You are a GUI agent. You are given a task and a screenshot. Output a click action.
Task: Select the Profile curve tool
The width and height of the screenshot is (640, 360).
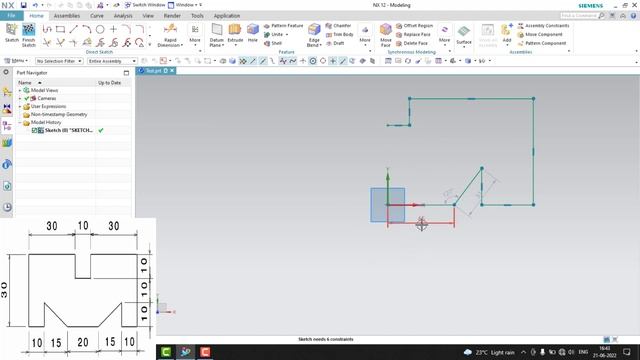[47, 29]
